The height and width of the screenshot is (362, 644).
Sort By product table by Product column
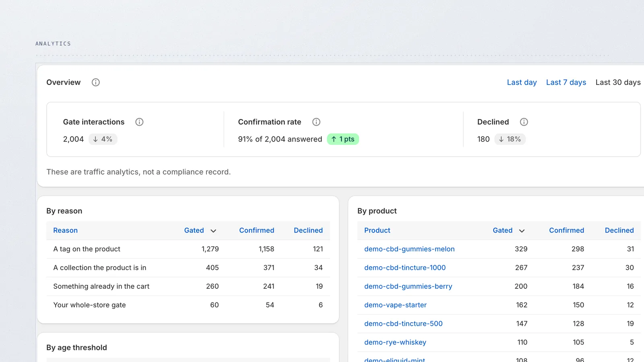[x=377, y=230]
